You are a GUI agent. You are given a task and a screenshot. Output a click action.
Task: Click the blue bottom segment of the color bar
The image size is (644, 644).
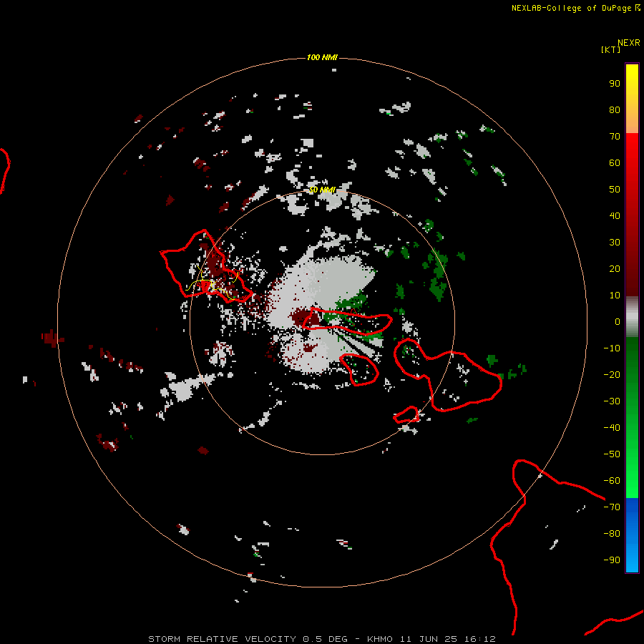click(x=632, y=535)
